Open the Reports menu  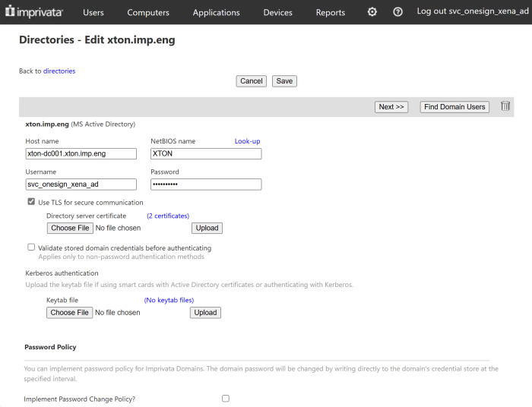331,13
